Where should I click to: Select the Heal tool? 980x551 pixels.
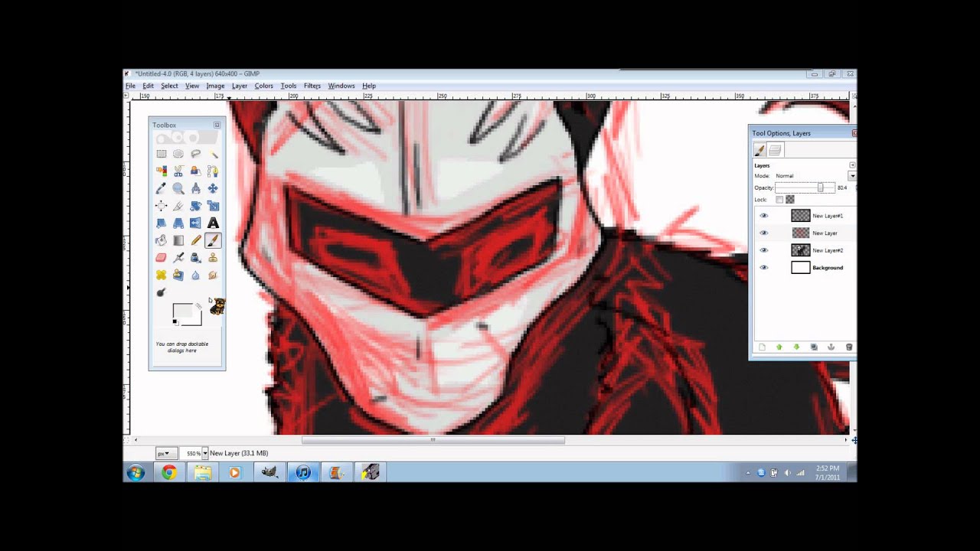coord(162,275)
